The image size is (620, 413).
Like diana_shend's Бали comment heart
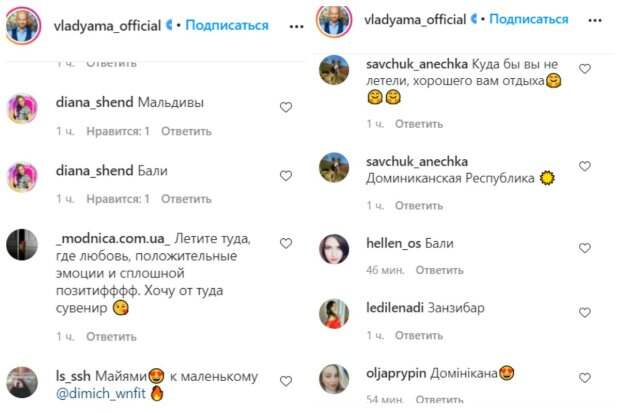(x=286, y=176)
